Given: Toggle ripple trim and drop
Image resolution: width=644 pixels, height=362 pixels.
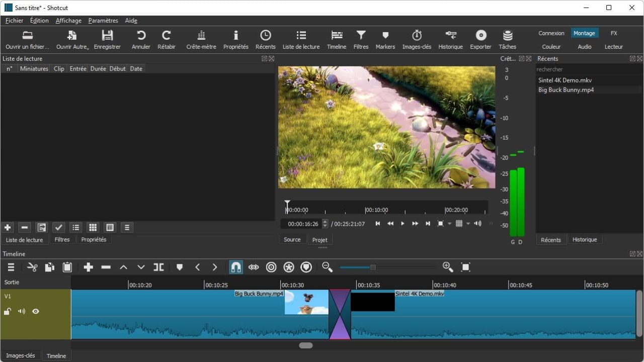Looking at the screenshot, I should point(271,267).
